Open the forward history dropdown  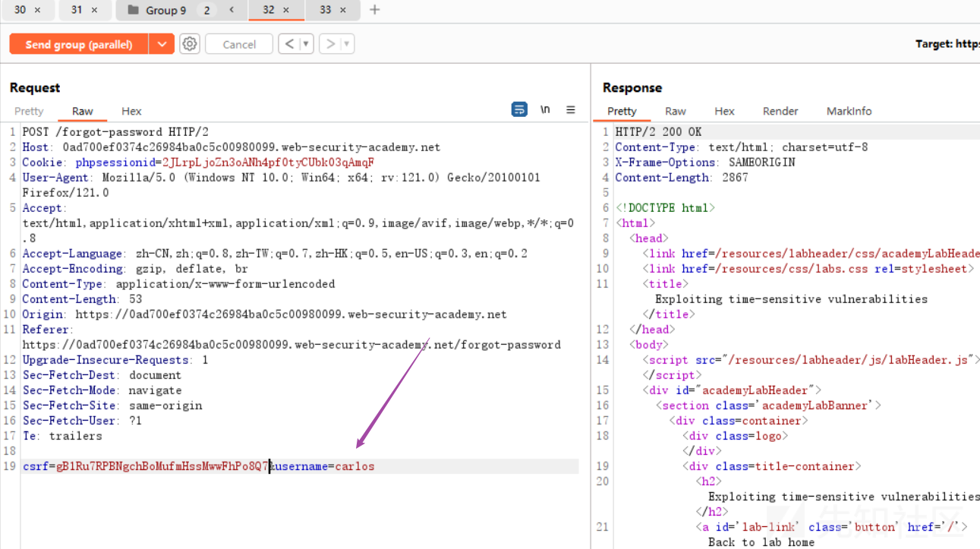coord(348,44)
